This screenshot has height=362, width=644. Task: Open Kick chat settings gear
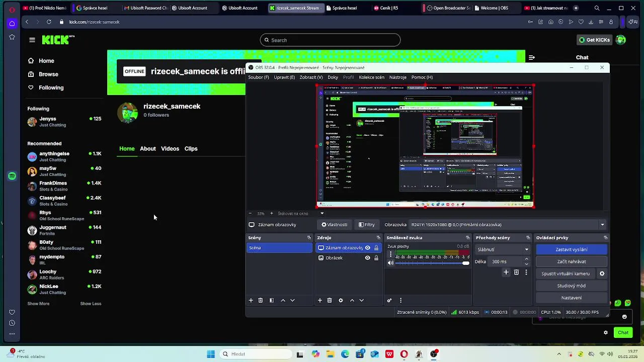pyautogui.click(x=606, y=332)
